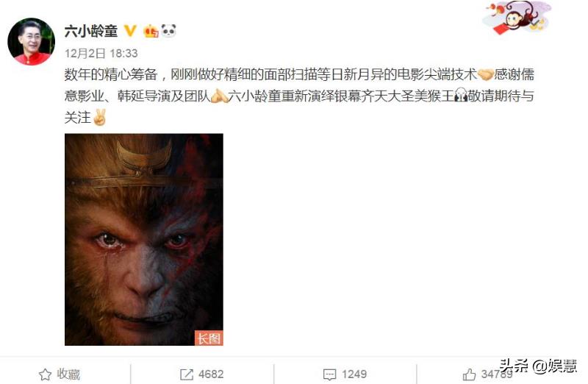Click the 长图 tag on the image
588x384 pixels.
click(209, 338)
